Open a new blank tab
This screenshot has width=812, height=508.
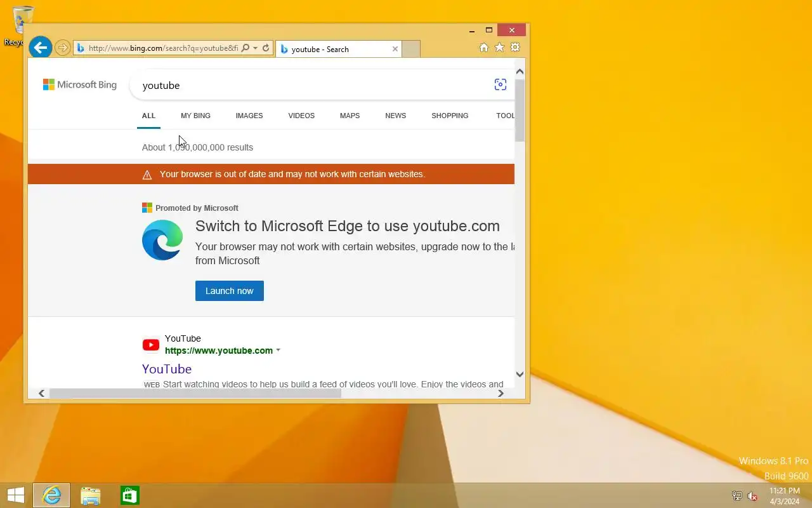[x=411, y=49]
